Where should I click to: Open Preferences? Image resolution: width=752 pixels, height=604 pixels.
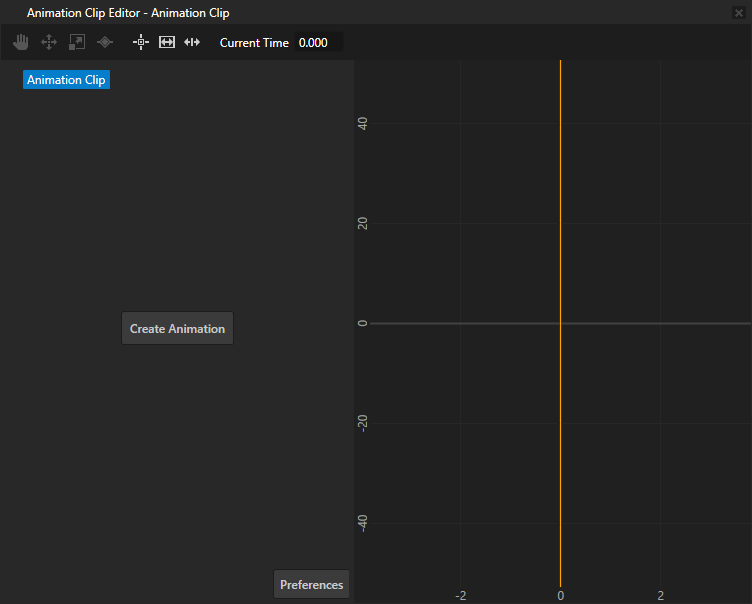311,585
